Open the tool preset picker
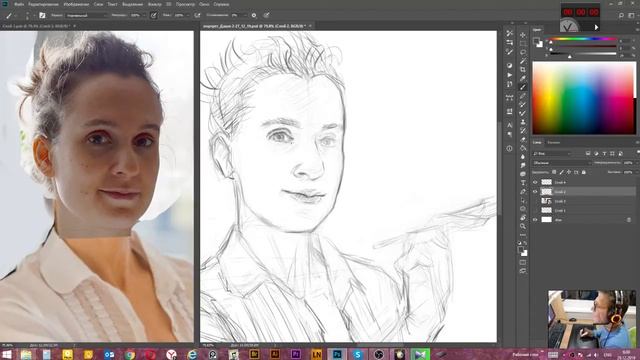 (x=10, y=16)
